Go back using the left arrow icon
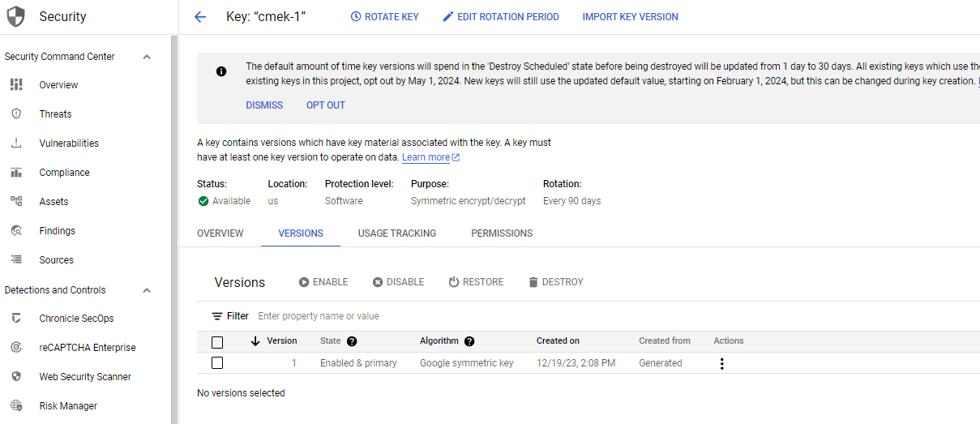The image size is (980, 424). pyautogui.click(x=200, y=16)
